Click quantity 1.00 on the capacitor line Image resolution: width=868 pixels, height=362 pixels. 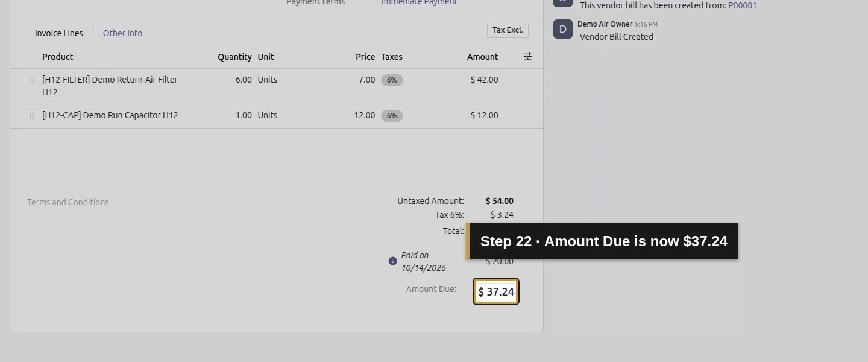point(244,115)
